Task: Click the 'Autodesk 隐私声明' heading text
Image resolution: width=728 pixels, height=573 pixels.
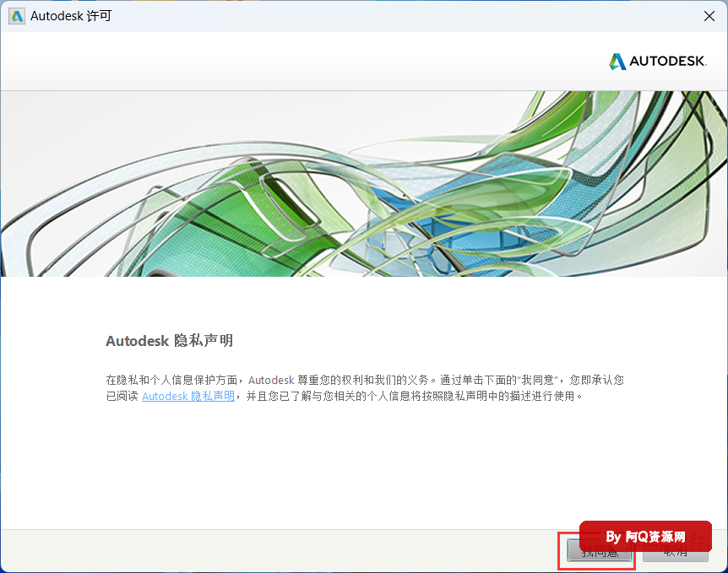Action: (170, 341)
